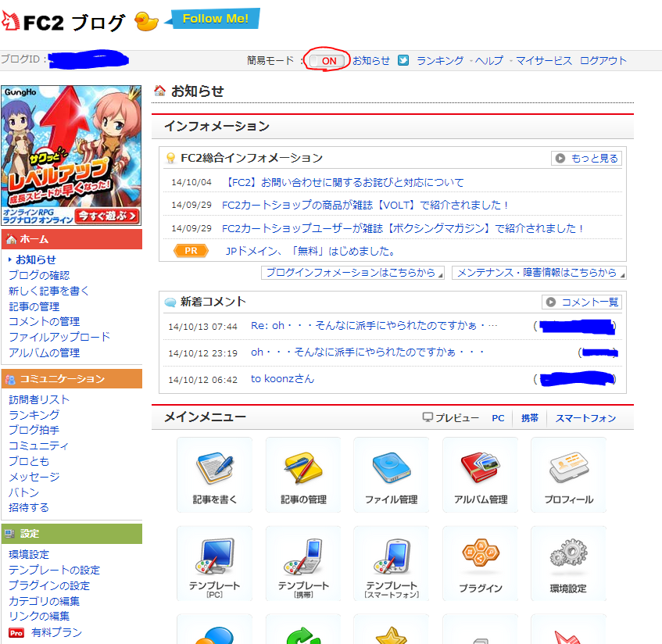Click 新しく記事を書く in sidebar

[49, 291]
